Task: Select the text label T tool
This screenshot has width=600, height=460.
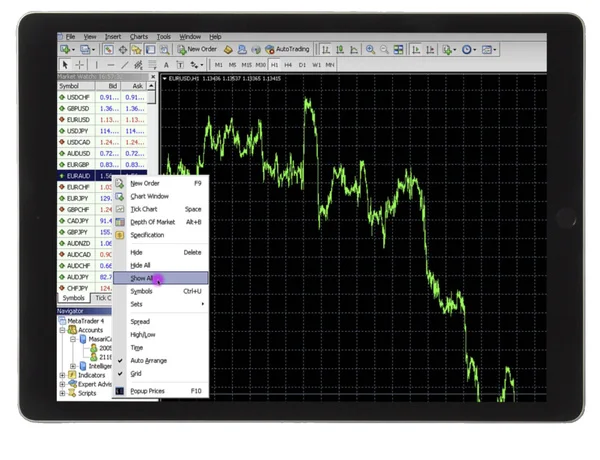Action: (x=180, y=65)
